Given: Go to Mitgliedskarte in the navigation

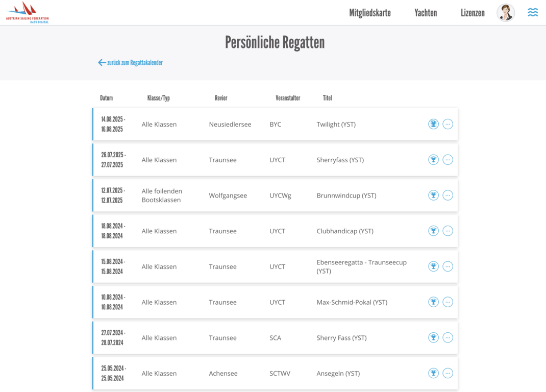Looking at the screenshot, I should [370, 13].
